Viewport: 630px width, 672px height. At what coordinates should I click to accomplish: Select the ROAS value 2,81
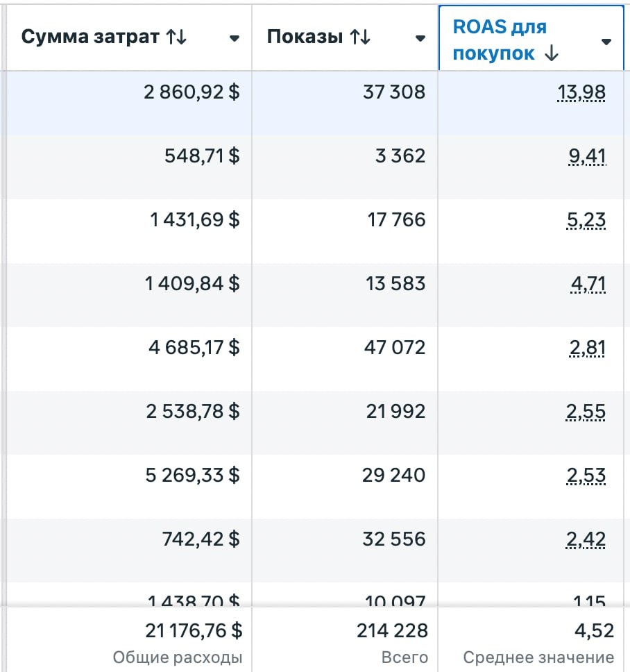[587, 348]
